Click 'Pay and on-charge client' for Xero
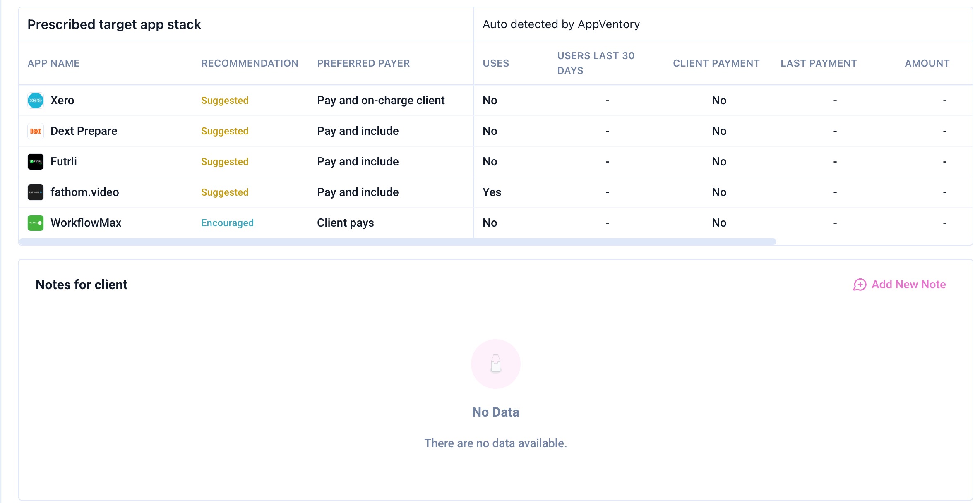Image resolution: width=980 pixels, height=503 pixels. click(381, 101)
